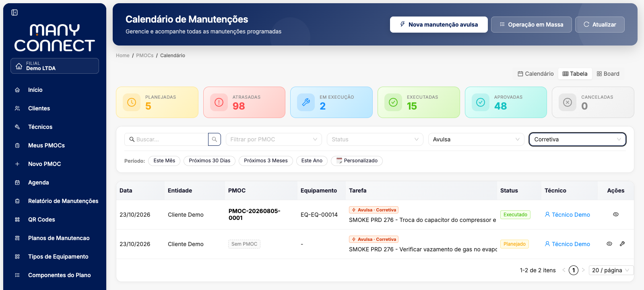Image resolution: width=644 pixels, height=290 pixels.
Task: Select the Próximos 3 Meses period filter
Action: pos(266,161)
